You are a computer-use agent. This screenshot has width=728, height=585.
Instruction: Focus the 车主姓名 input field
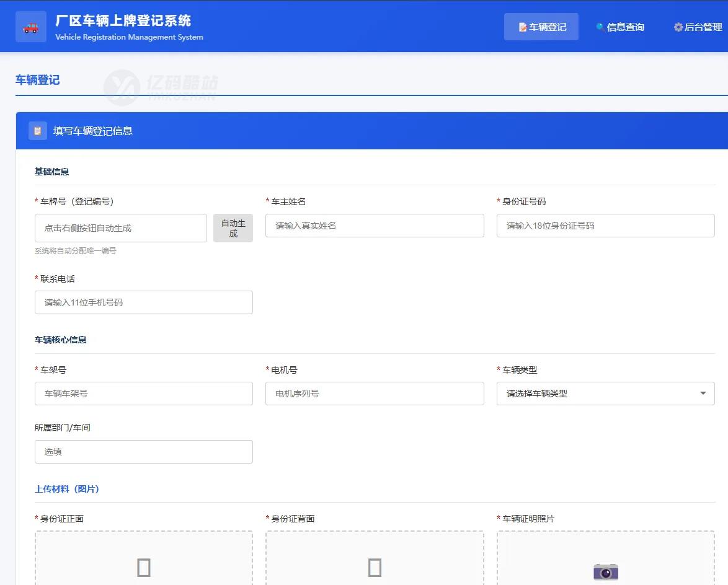point(375,226)
